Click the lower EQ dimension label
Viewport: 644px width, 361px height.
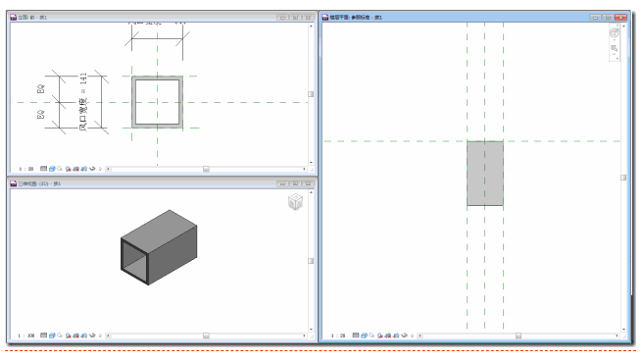pos(40,115)
